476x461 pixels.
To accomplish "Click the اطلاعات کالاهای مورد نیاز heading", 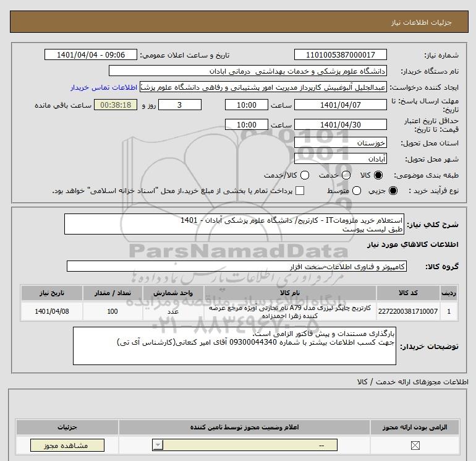I will click(x=412, y=244).
